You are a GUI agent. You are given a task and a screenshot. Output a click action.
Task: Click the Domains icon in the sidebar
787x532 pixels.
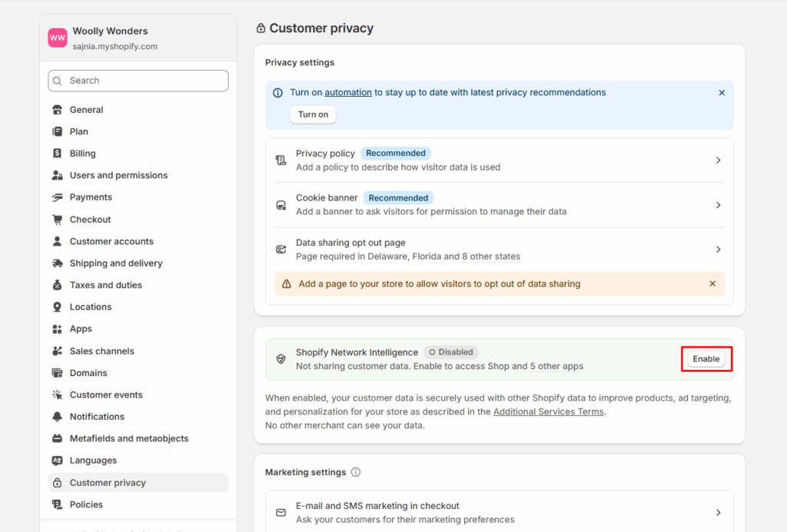tap(57, 373)
